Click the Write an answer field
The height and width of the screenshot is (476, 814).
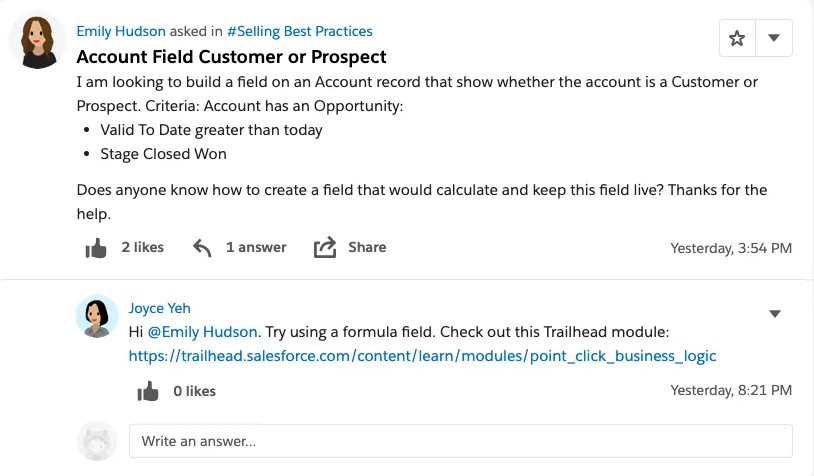tap(460, 441)
